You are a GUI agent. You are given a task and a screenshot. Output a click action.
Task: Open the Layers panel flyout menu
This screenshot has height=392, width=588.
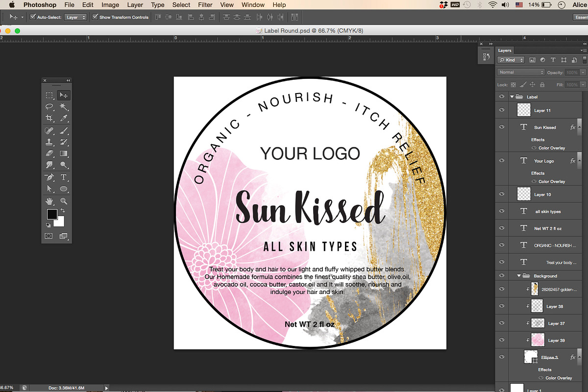click(584, 50)
